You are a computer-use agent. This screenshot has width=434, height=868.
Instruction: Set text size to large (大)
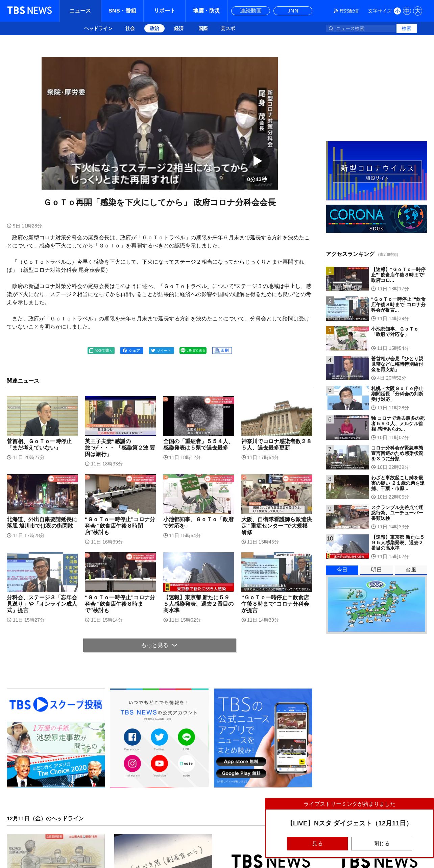(418, 11)
